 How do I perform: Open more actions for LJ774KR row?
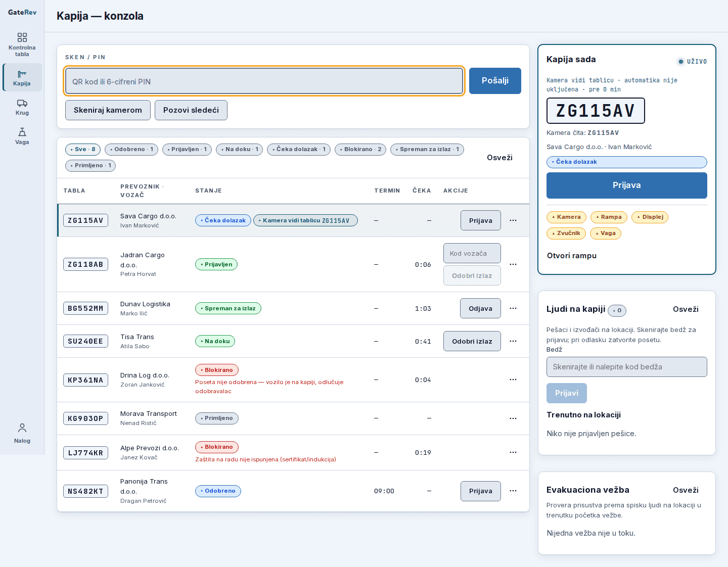513,452
